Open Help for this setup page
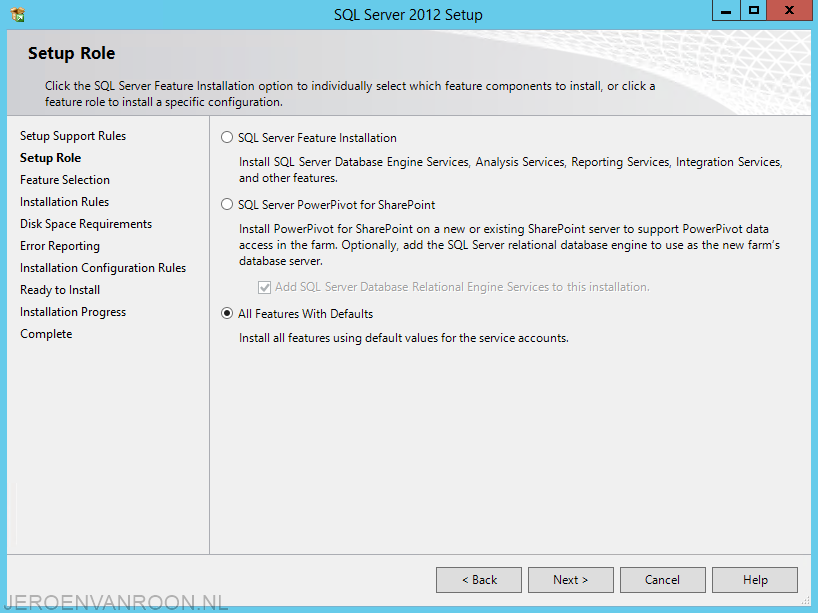 pyautogui.click(x=755, y=580)
